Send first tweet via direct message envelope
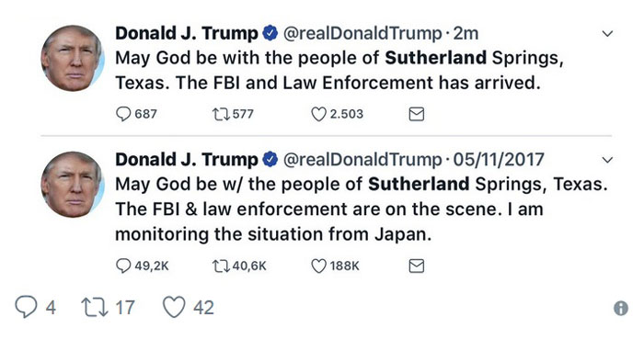This screenshot has height=362, width=644. coord(417,114)
